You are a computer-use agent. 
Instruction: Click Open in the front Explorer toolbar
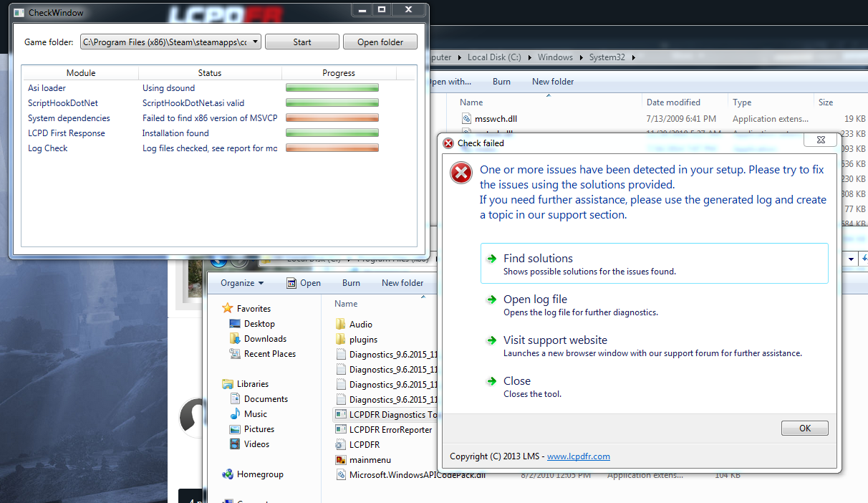tap(304, 283)
